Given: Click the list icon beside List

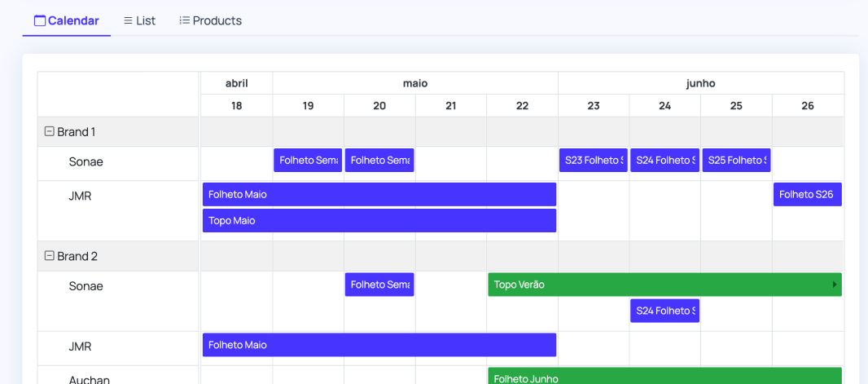Looking at the screenshot, I should 128,21.
